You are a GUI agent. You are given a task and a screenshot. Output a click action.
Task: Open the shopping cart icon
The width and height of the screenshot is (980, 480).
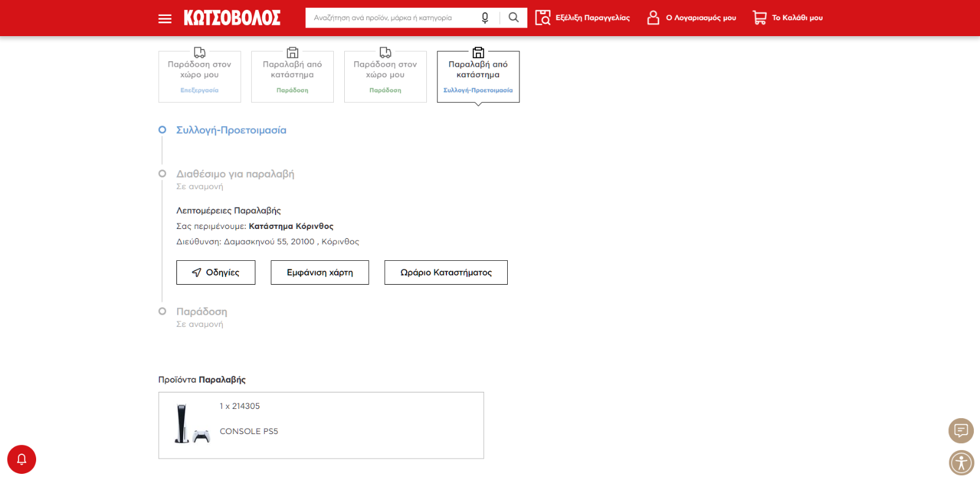759,18
